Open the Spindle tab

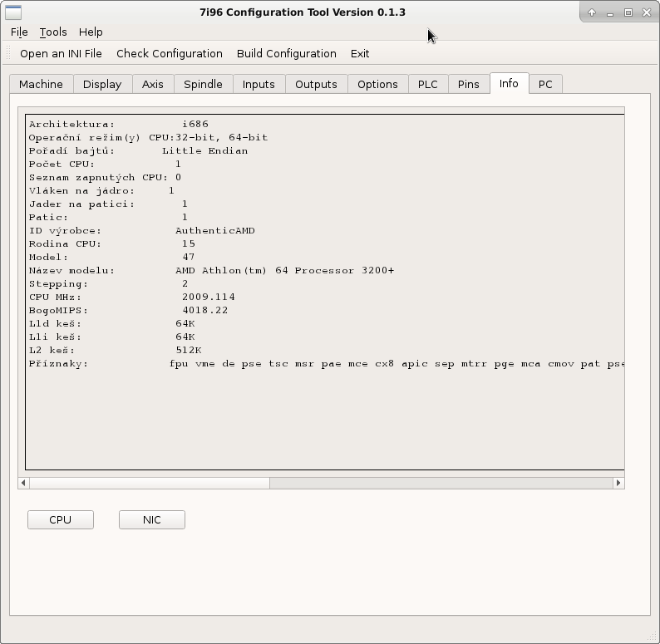click(203, 84)
